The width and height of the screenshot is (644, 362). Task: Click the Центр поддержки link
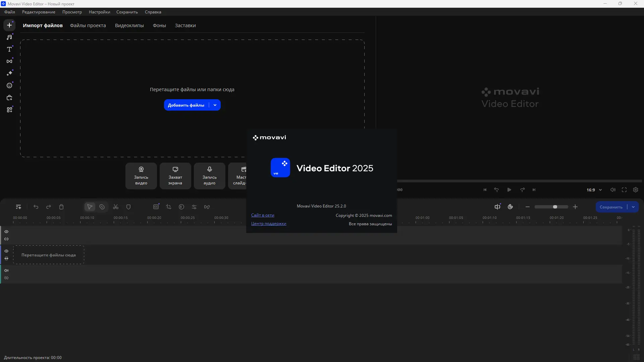click(269, 224)
